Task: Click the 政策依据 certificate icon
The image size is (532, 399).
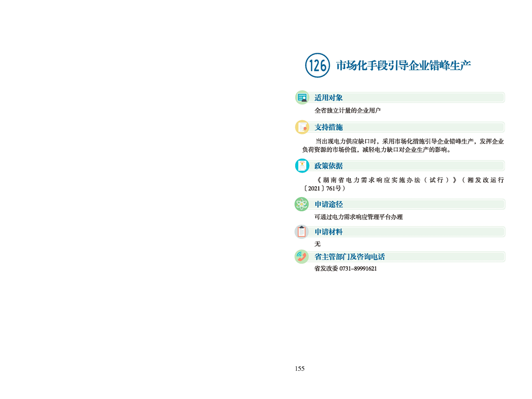Action: pyautogui.click(x=302, y=166)
